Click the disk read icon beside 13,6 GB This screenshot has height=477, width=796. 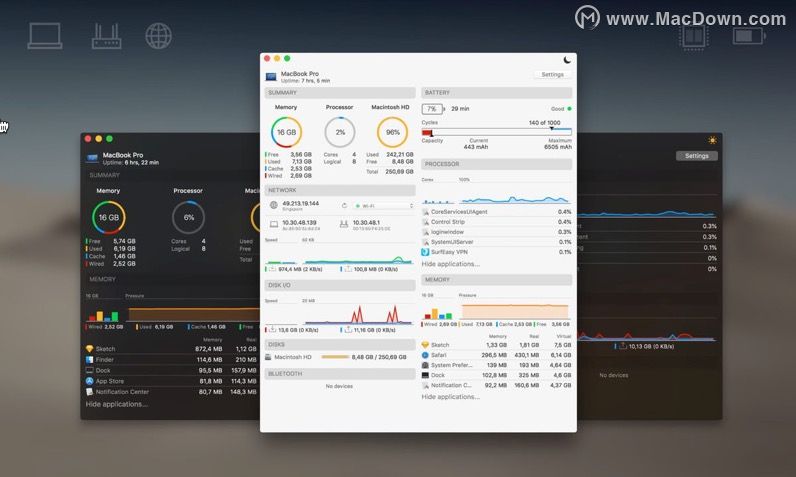pos(272,329)
